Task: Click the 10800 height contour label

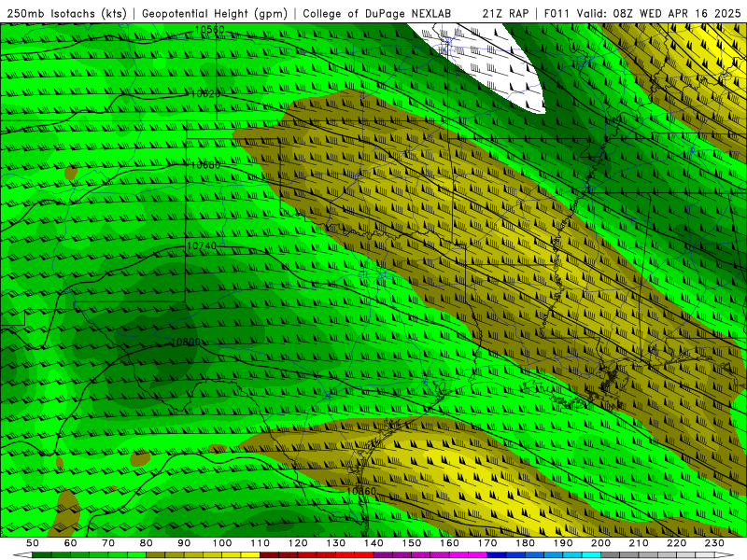Action: pos(185,342)
